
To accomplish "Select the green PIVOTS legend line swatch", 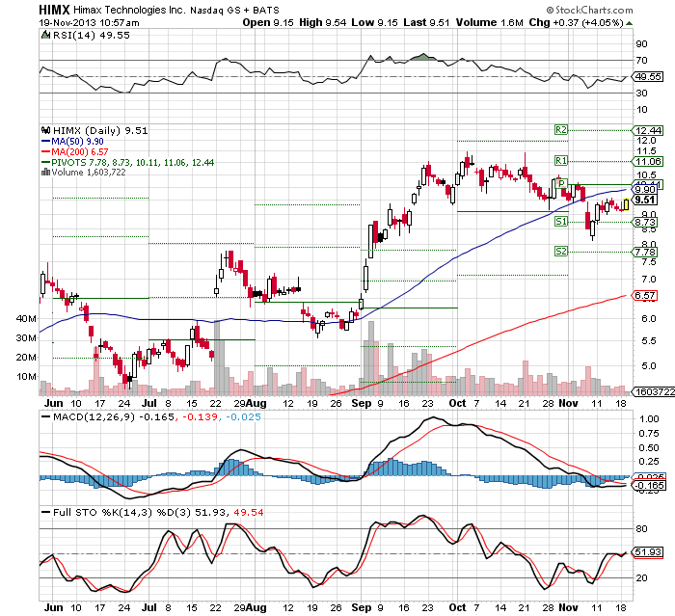I will pos(46,162).
